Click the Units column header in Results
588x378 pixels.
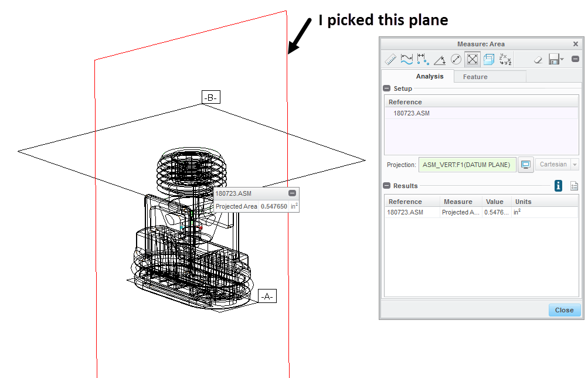(x=545, y=202)
